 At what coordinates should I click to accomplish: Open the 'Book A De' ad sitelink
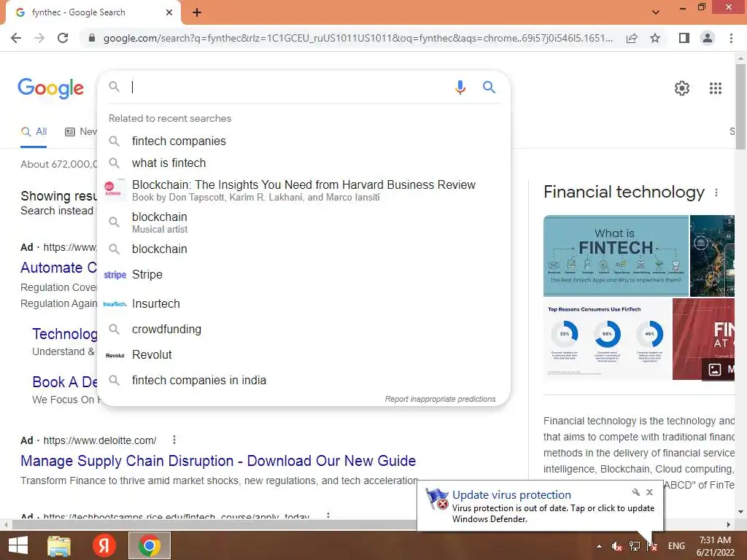65,382
